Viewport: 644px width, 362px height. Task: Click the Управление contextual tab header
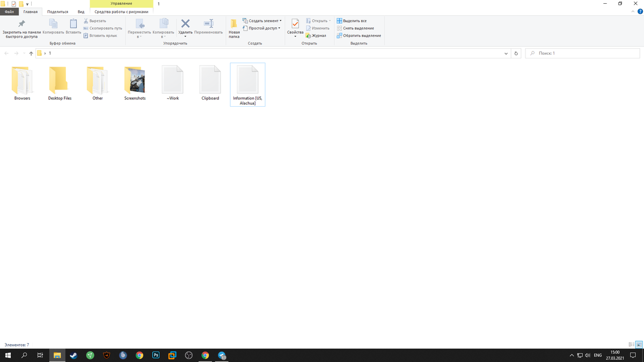121,4
